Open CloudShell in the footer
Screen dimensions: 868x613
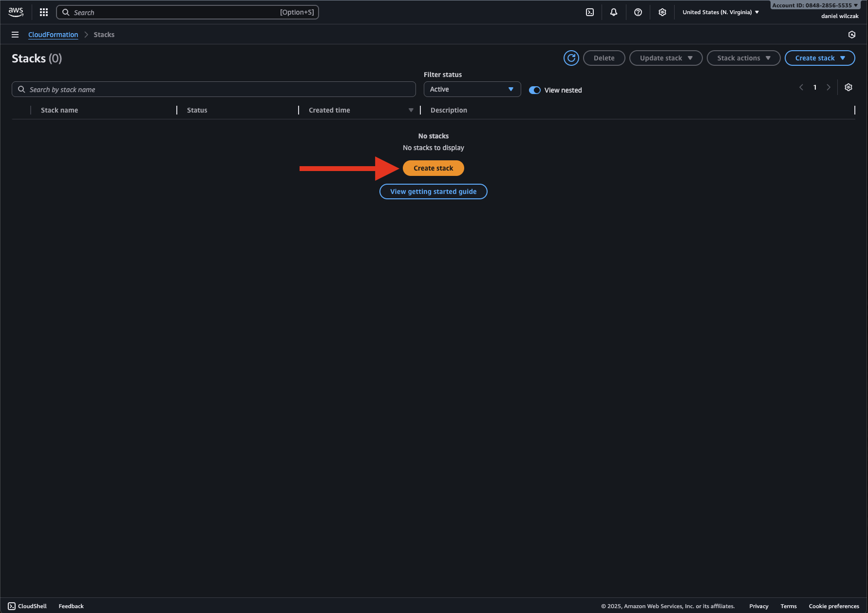click(28, 606)
